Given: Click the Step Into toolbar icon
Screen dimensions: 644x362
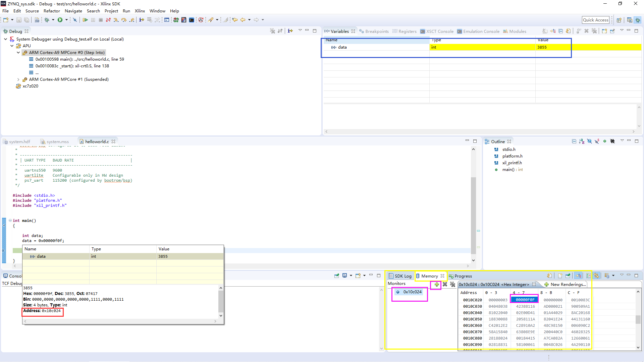Looking at the screenshot, I should [116, 20].
